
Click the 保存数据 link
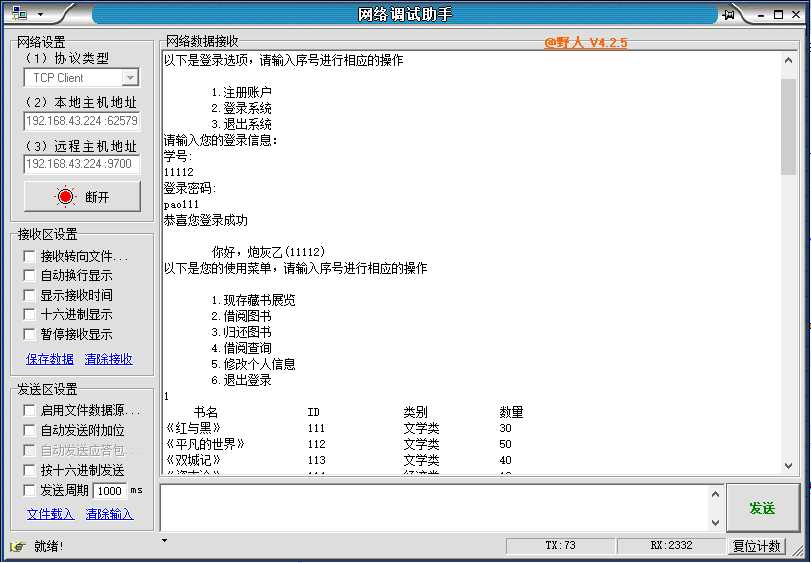coord(50,359)
